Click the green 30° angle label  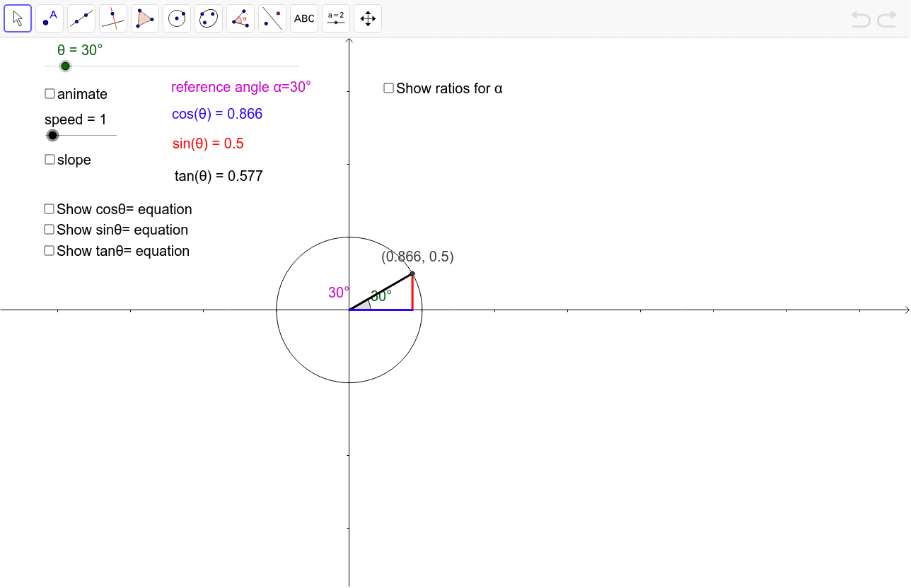point(381,297)
